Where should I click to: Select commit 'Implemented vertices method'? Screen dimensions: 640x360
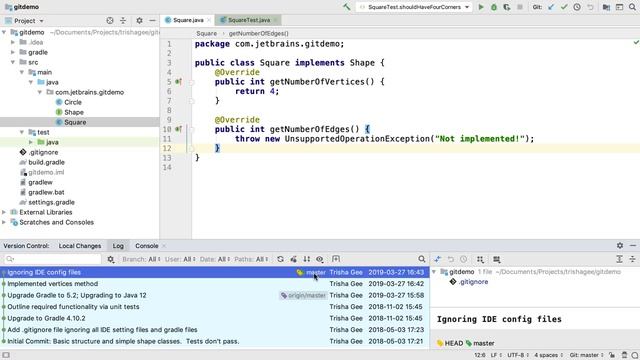(x=215, y=284)
